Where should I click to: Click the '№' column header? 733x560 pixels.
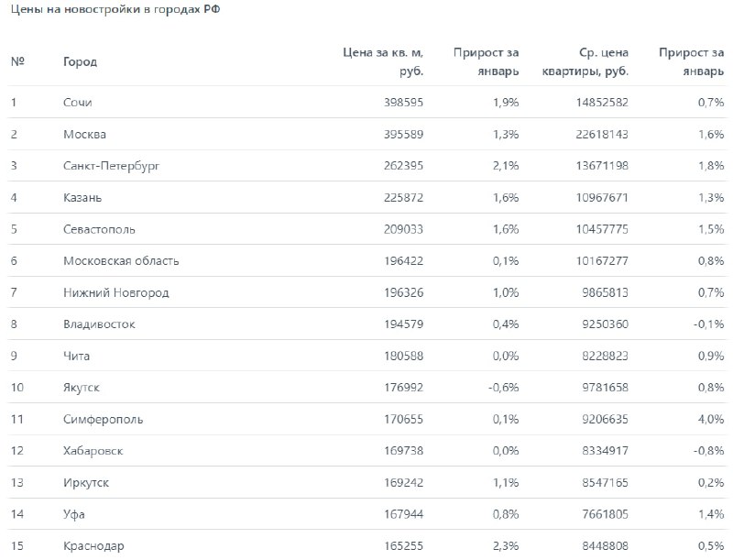17,61
